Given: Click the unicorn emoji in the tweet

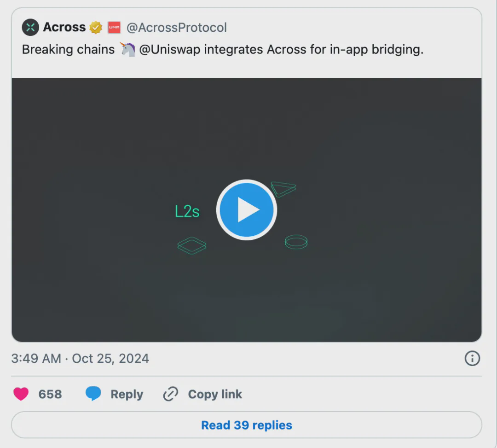Looking at the screenshot, I should [127, 50].
